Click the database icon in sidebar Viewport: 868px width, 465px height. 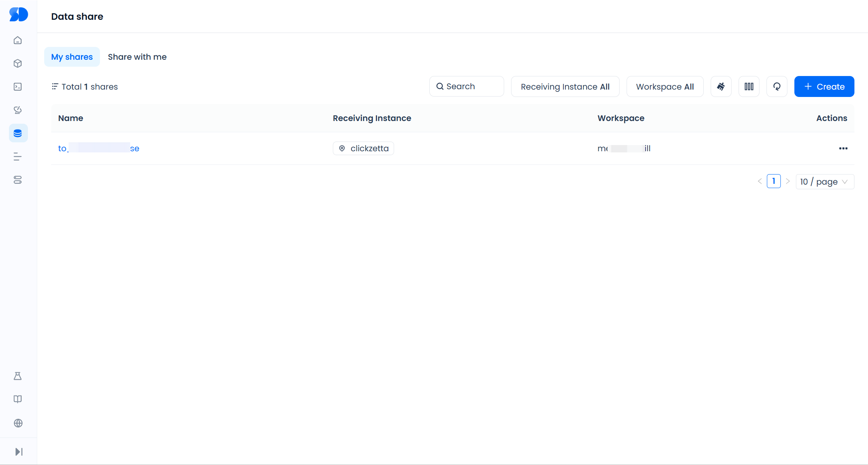(x=18, y=133)
